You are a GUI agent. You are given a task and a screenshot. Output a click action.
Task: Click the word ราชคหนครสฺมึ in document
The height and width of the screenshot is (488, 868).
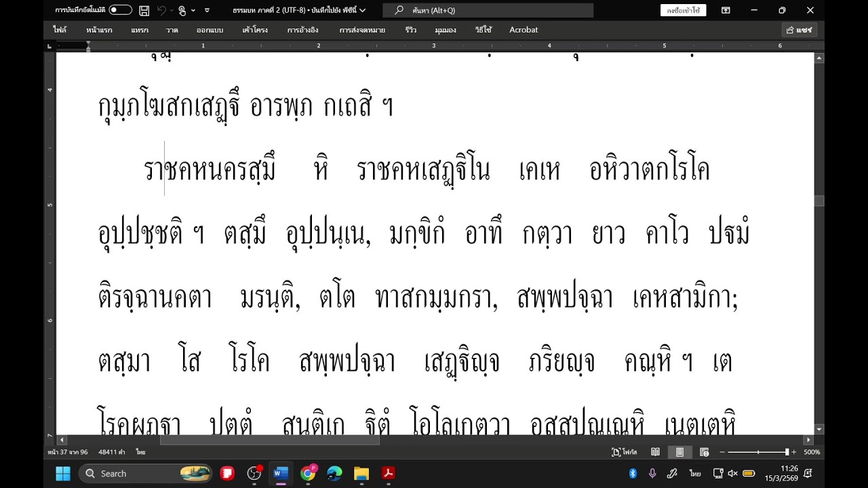[x=210, y=169]
